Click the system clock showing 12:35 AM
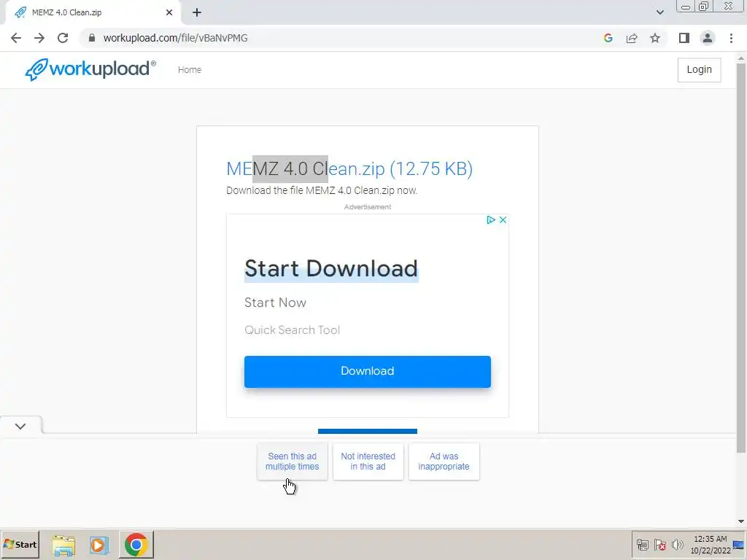The image size is (747, 560). coord(711,545)
